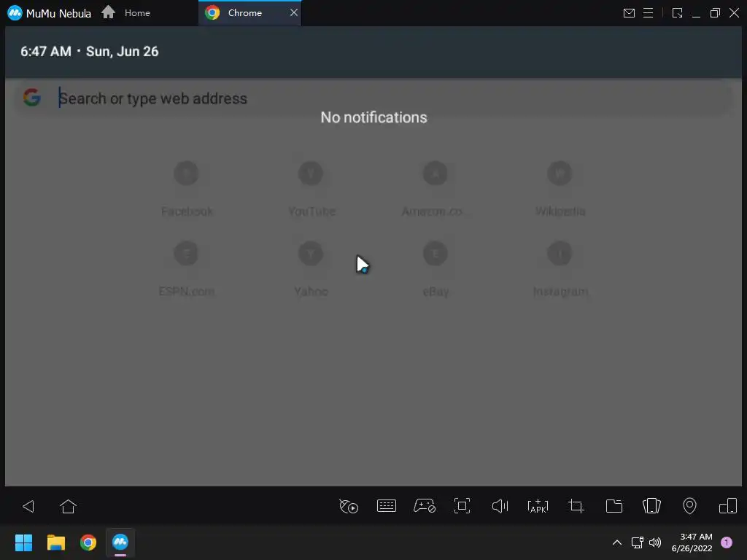Screen dimensions: 747x560
Task: Open the ESPN.com shortcut tile
Action: pyautogui.click(x=186, y=270)
